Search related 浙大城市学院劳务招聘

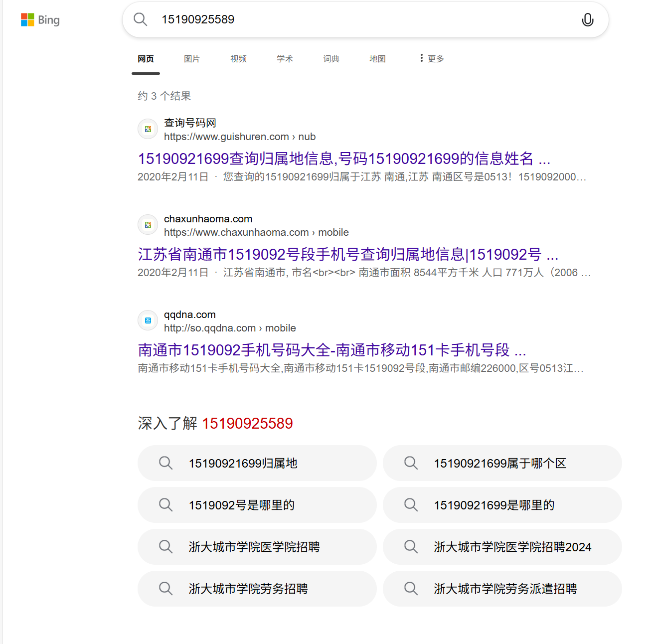[257, 589]
